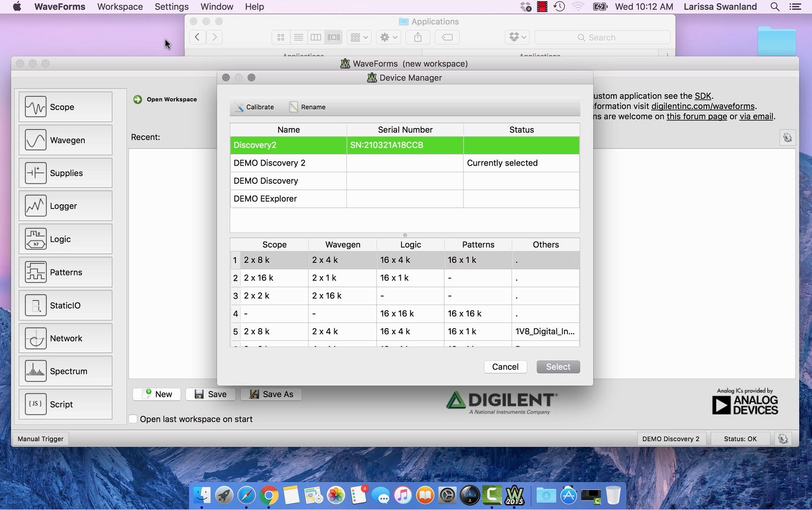The image size is (812, 510).
Task: Select the DEMO EExplorer device row
Action: click(x=404, y=199)
